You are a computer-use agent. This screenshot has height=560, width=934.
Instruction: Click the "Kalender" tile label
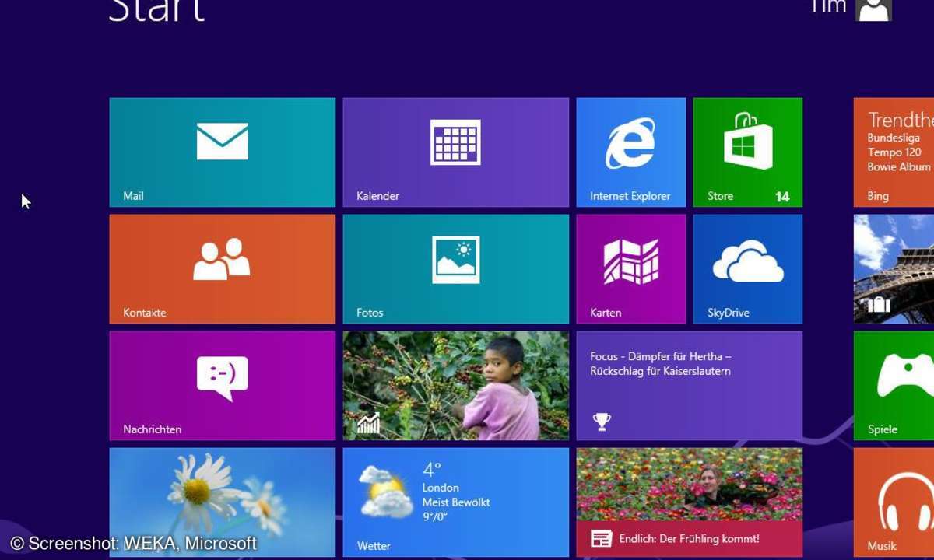click(x=377, y=196)
